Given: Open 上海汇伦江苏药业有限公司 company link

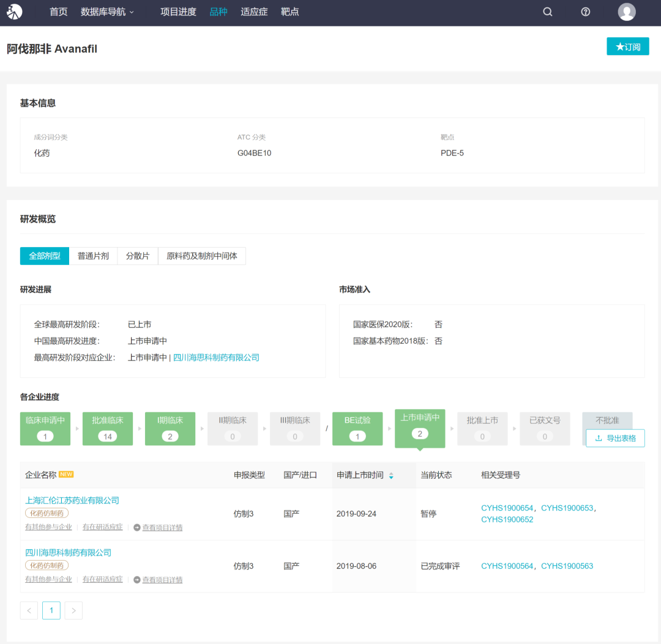Looking at the screenshot, I should tap(72, 500).
